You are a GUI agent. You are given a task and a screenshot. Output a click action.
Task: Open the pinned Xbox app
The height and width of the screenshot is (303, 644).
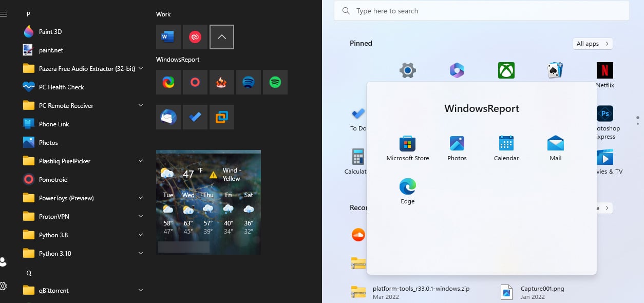[x=506, y=70]
